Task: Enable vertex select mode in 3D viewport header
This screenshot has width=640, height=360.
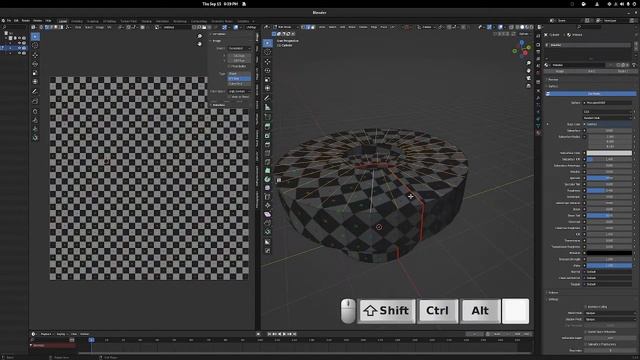Action: point(303,27)
